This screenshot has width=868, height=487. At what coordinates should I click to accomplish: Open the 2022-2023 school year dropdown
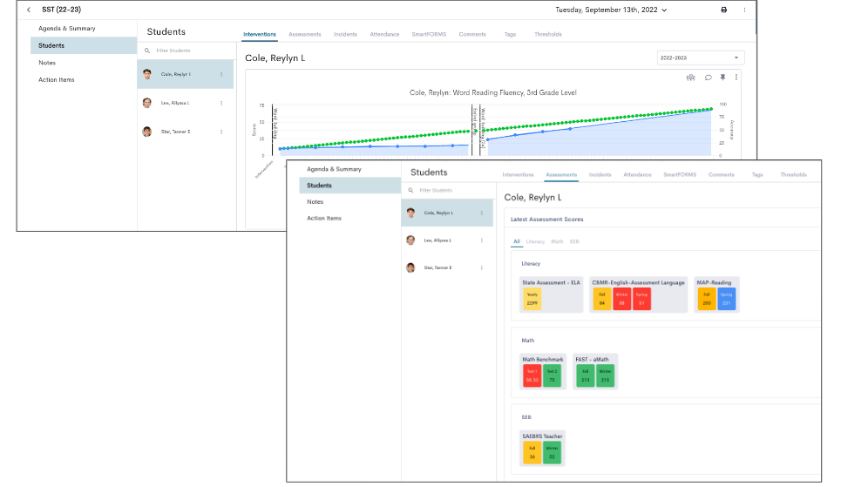tap(700, 57)
